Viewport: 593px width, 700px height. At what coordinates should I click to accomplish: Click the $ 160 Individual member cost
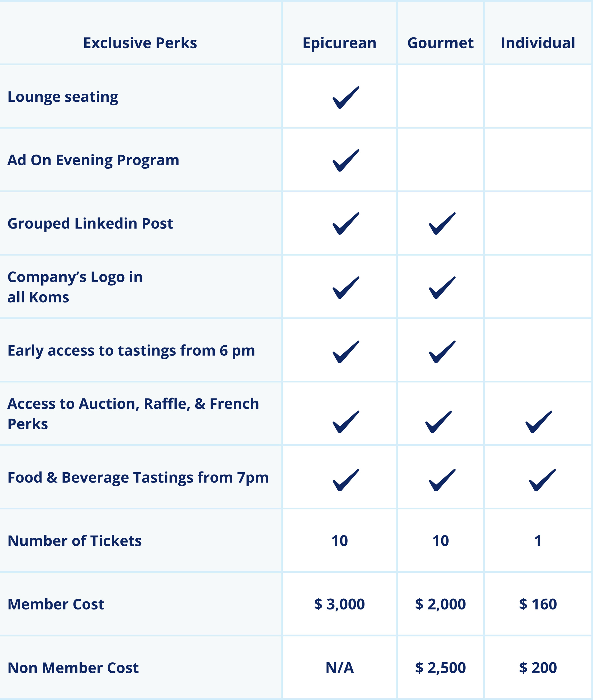[538, 604]
